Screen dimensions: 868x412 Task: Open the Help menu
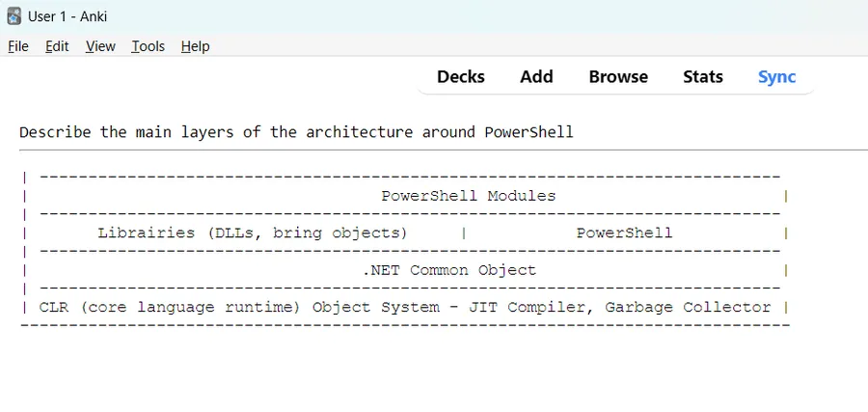click(x=196, y=46)
